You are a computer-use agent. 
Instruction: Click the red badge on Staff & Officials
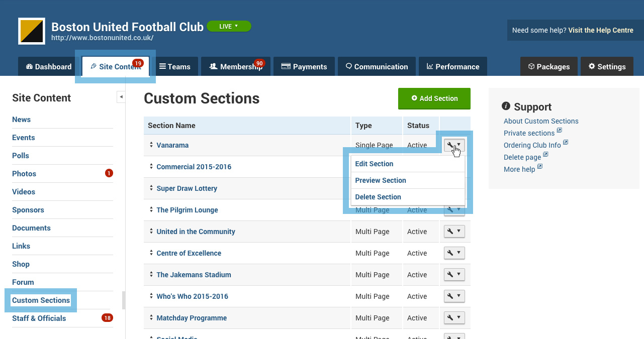coord(107,318)
